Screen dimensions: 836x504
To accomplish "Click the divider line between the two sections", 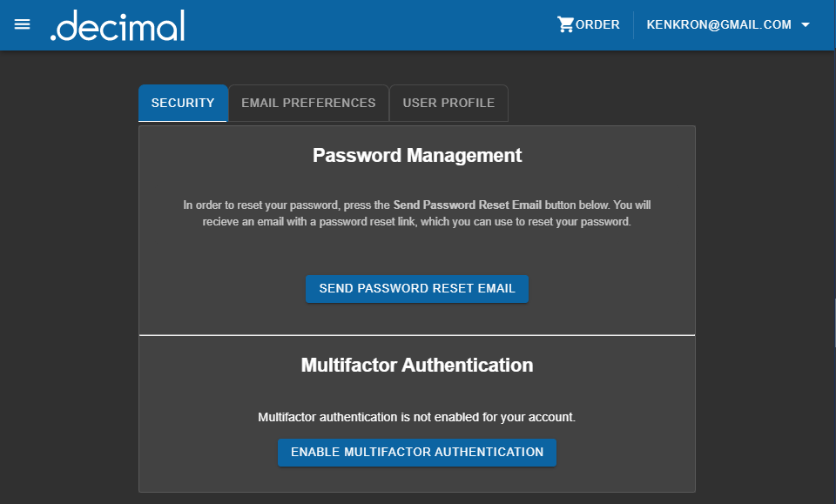I will [x=417, y=334].
